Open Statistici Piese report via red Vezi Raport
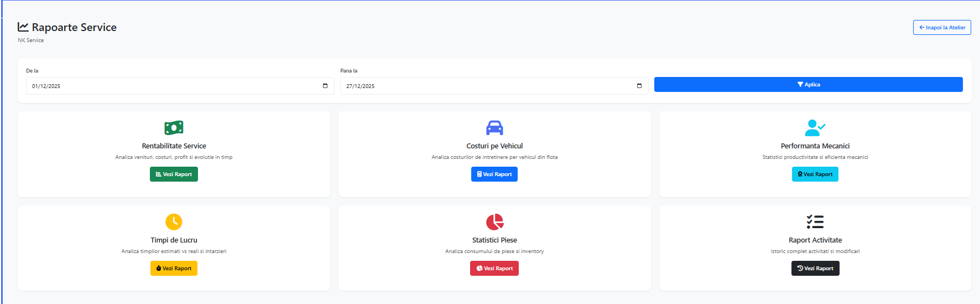The image size is (980, 304). coord(494,269)
